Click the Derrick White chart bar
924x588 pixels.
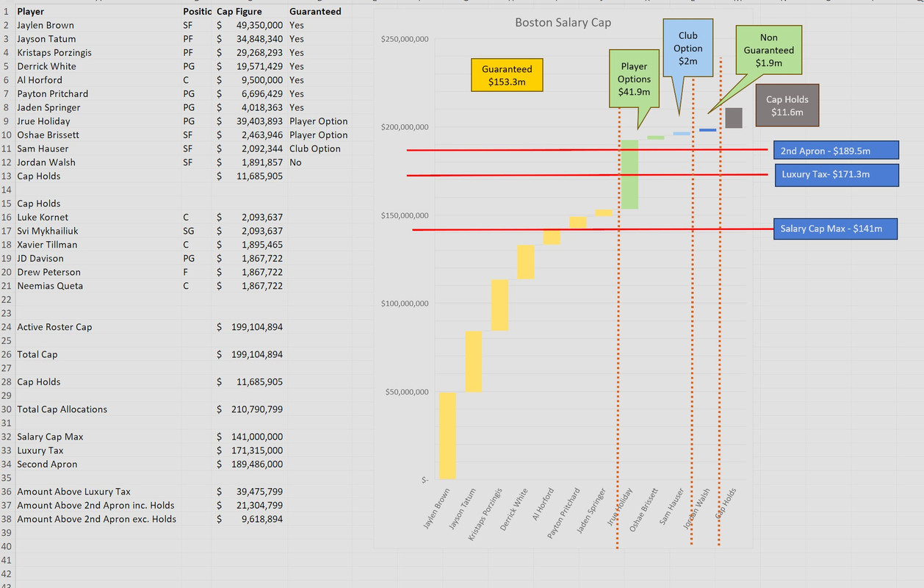point(526,262)
